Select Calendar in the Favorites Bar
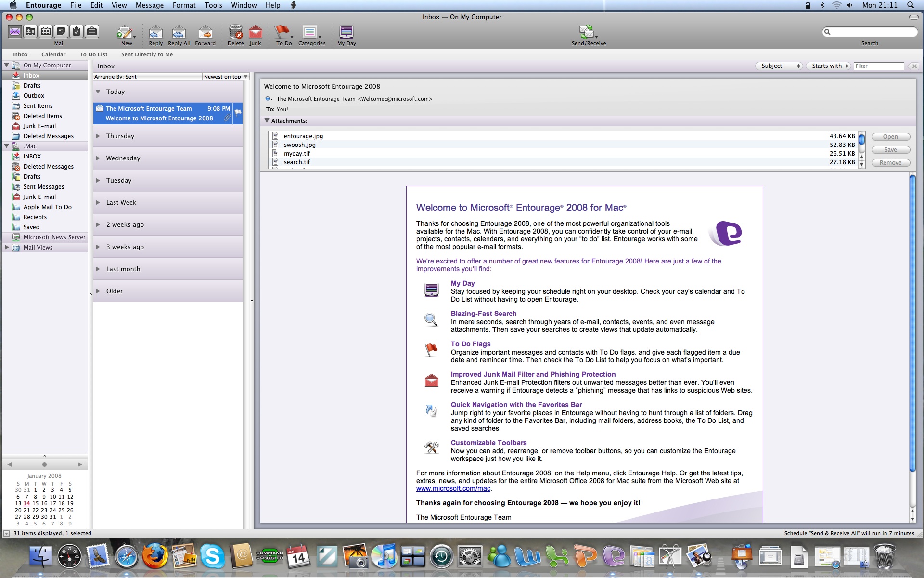The height and width of the screenshot is (578, 924). (53, 54)
